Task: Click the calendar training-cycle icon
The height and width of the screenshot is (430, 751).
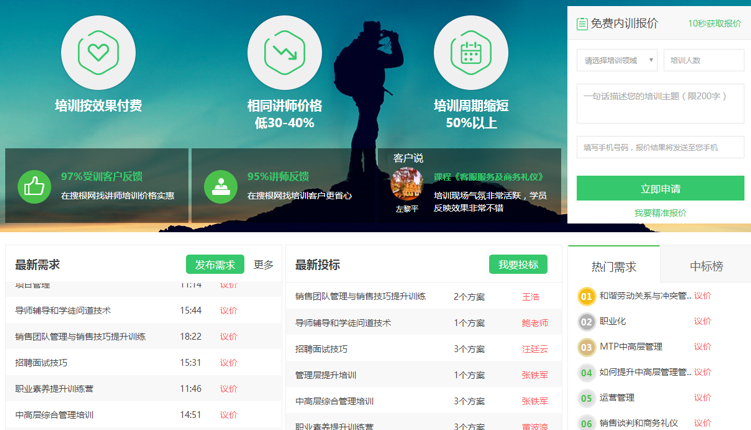Action: point(470,52)
